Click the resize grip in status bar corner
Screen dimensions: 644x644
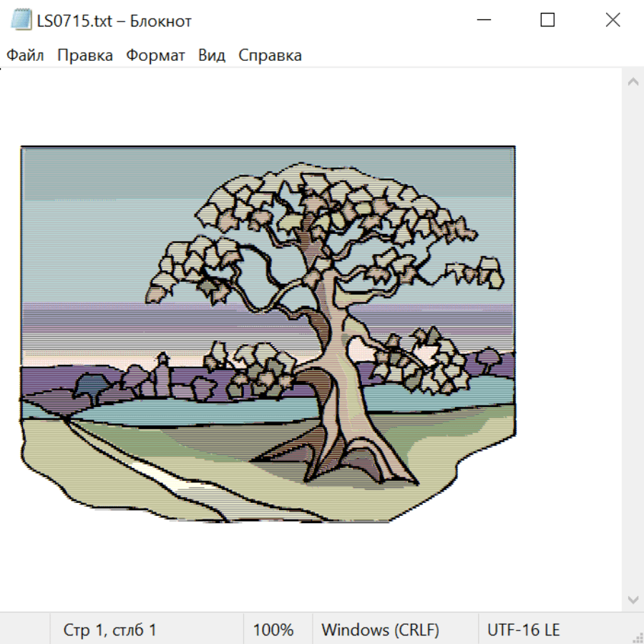(637, 637)
